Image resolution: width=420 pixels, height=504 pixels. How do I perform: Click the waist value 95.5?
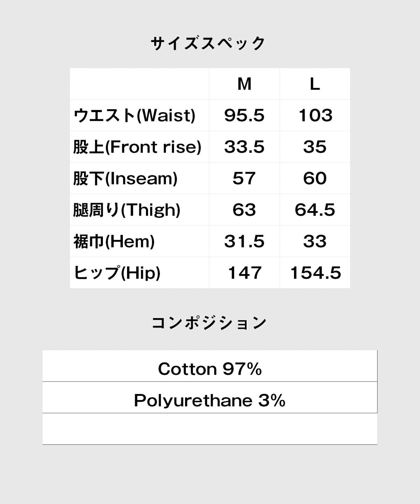point(244,115)
